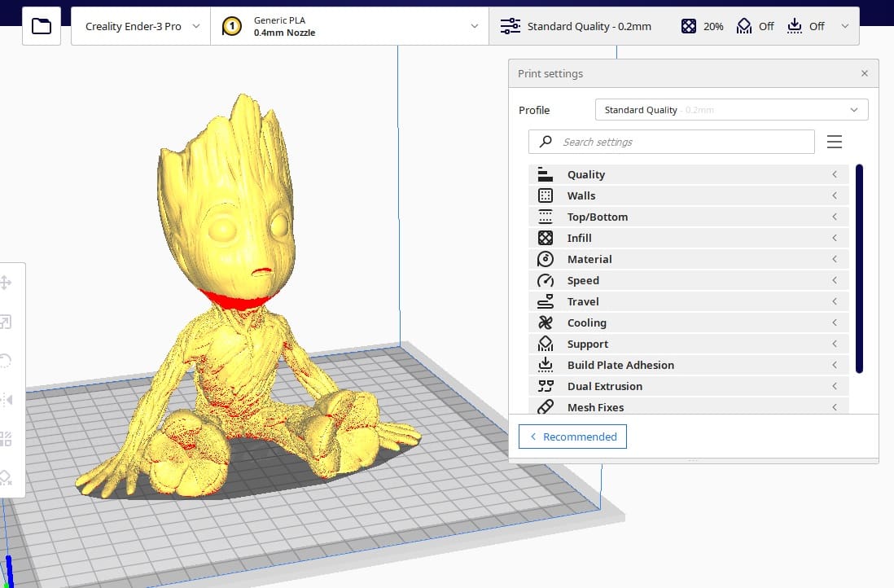
Task: Click the Mesh Fixes bandage icon
Action: [545, 406]
